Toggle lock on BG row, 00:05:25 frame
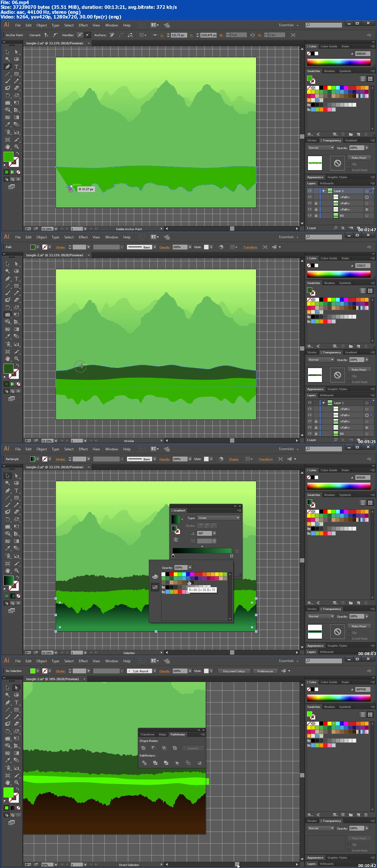Screen dimensions: 377x868 316,433
